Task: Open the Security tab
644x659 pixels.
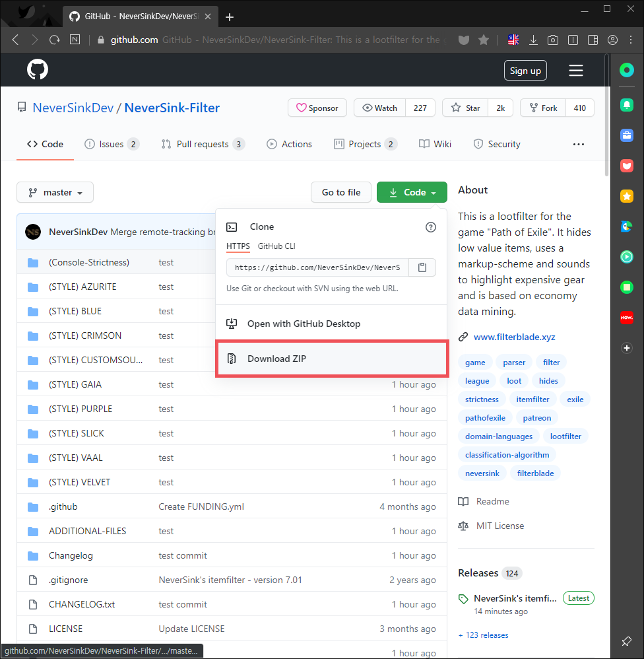Action: [497, 144]
